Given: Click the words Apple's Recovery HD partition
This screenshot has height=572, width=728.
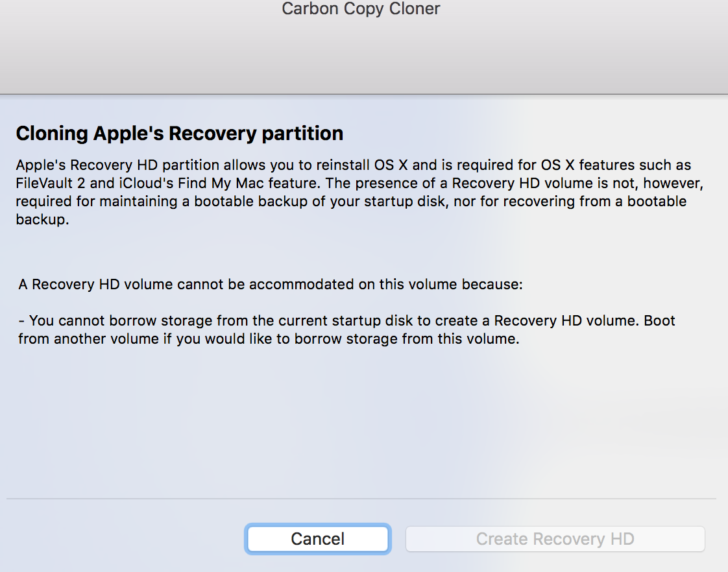Looking at the screenshot, I should coord(103,165).
